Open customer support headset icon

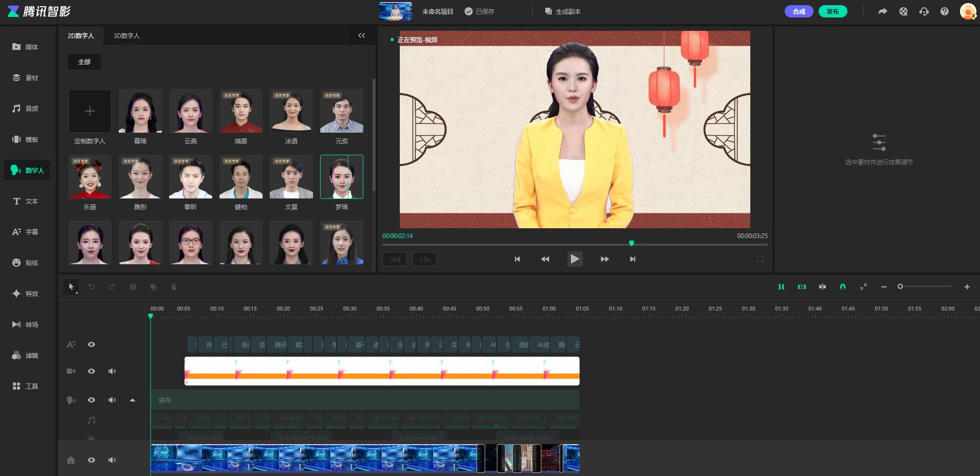[x=924, y=11]
